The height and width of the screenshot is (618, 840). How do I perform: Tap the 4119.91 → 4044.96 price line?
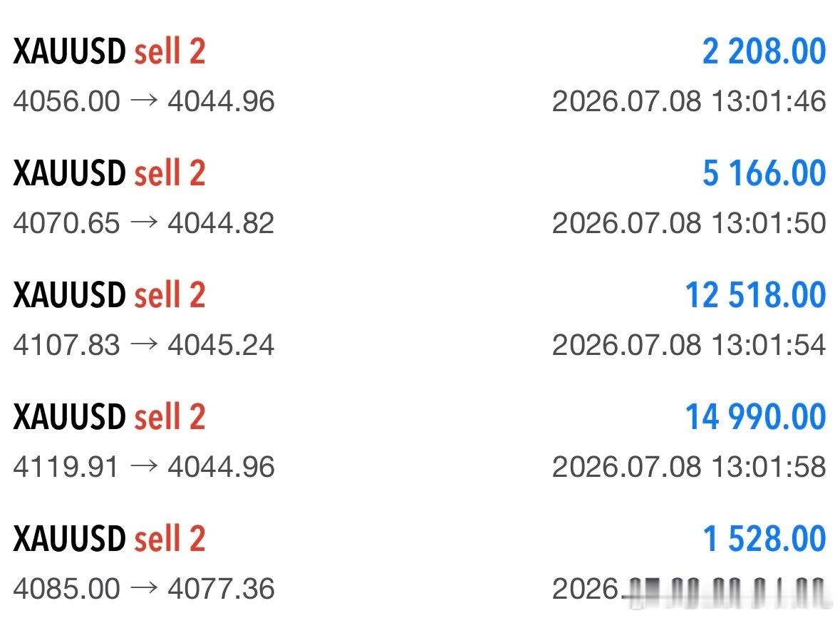tap(144, 466)
